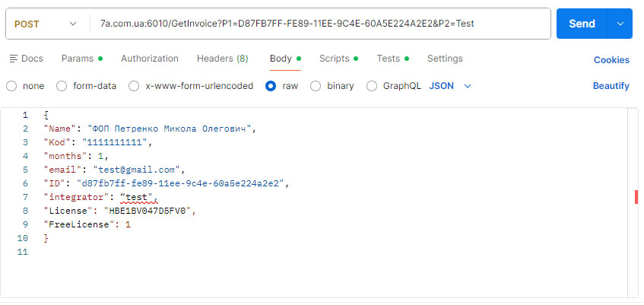
Task: Click the request URL field
Action: [319, 24]
